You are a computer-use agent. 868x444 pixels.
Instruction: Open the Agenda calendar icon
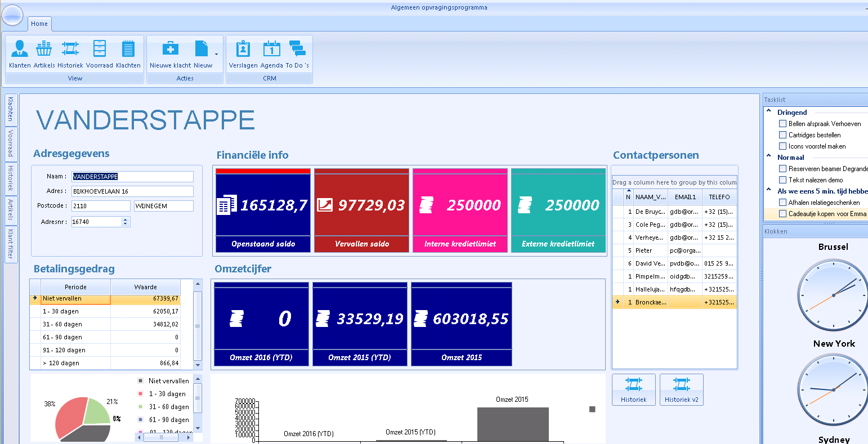pyautogui.click(x=272, y=49)
